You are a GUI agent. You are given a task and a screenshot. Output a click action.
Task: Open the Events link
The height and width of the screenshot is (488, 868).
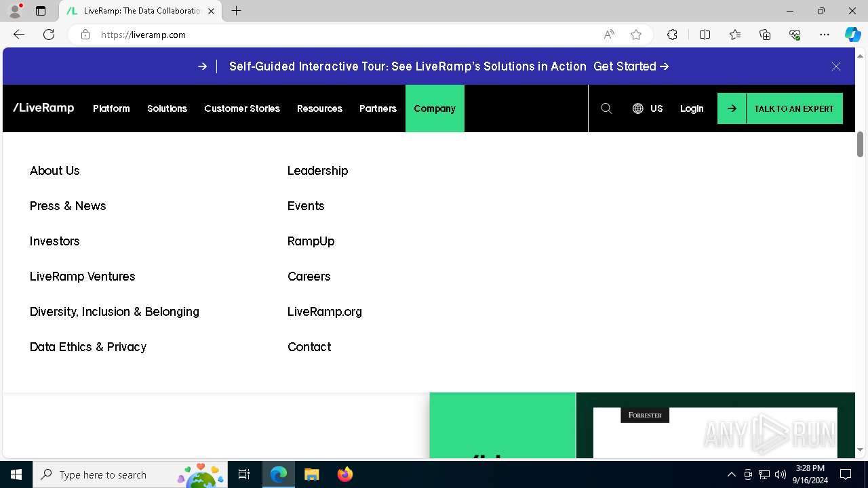click(x=306, y=206)
